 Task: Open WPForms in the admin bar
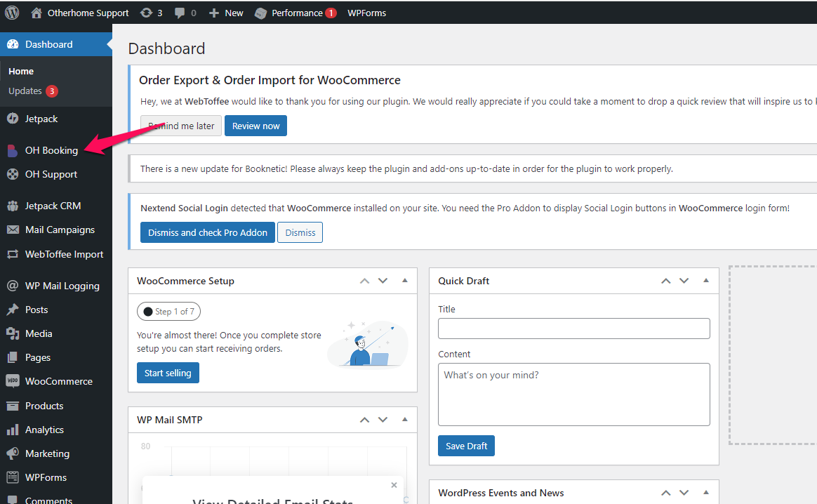pos(367,13)
